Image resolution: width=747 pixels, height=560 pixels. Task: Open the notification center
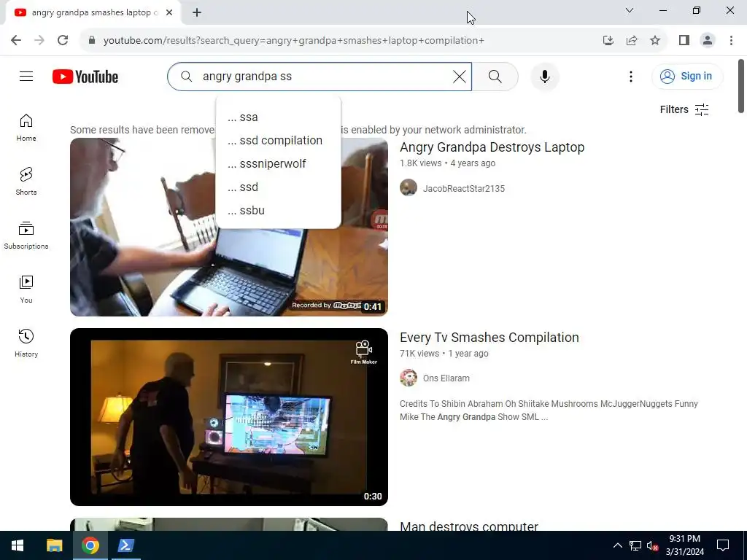723,545
